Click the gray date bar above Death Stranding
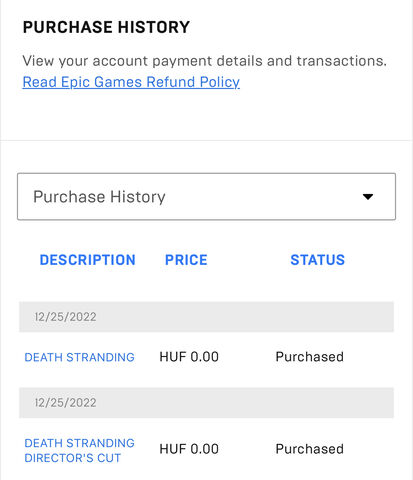Viewport: 413px width, 480px height. point(206,317)
